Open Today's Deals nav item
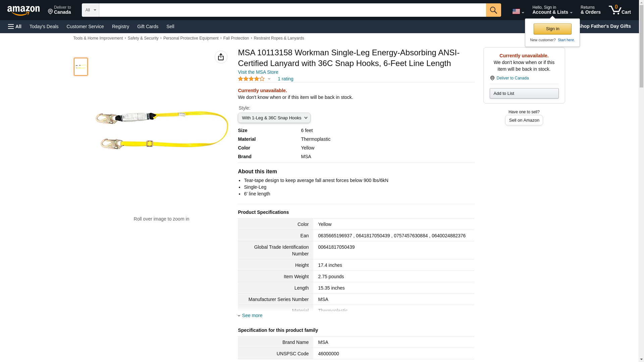Screen dimensions: 644x362 tap(44, 26)
